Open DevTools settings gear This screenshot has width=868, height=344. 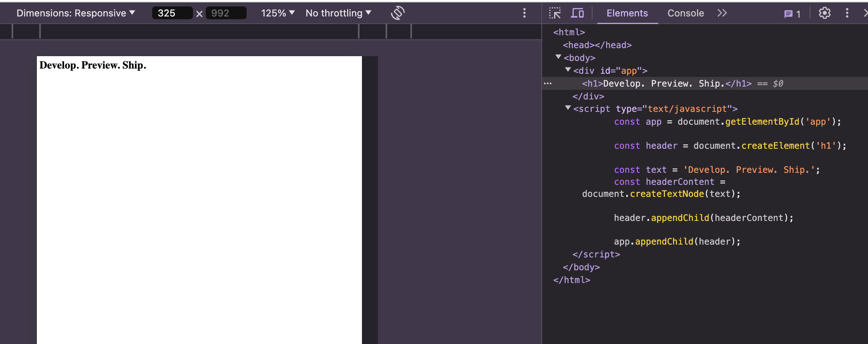click(824, 13)
